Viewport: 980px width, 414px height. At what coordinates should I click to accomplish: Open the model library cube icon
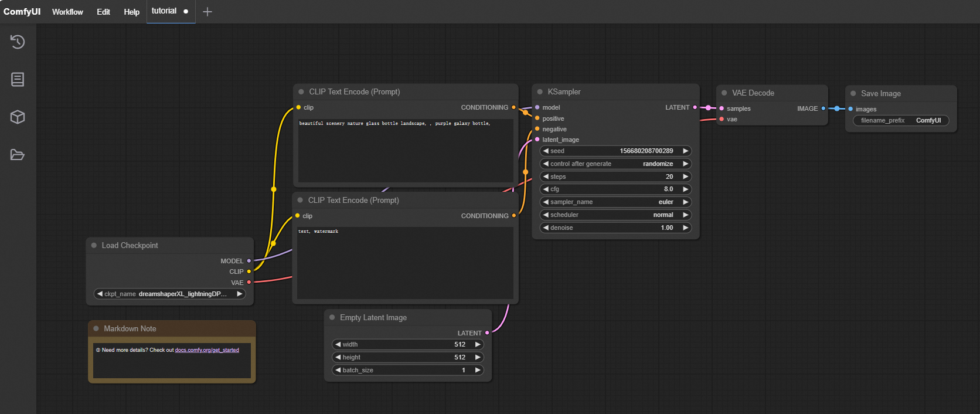[18, 117]
